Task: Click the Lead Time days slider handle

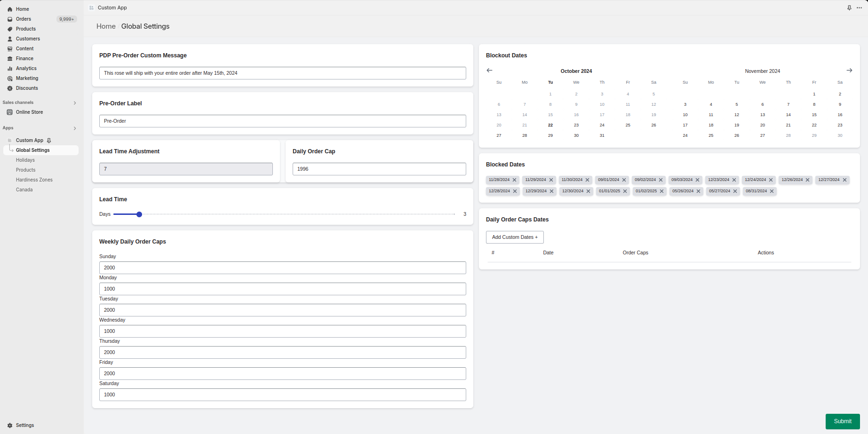Action: (139, 214)
